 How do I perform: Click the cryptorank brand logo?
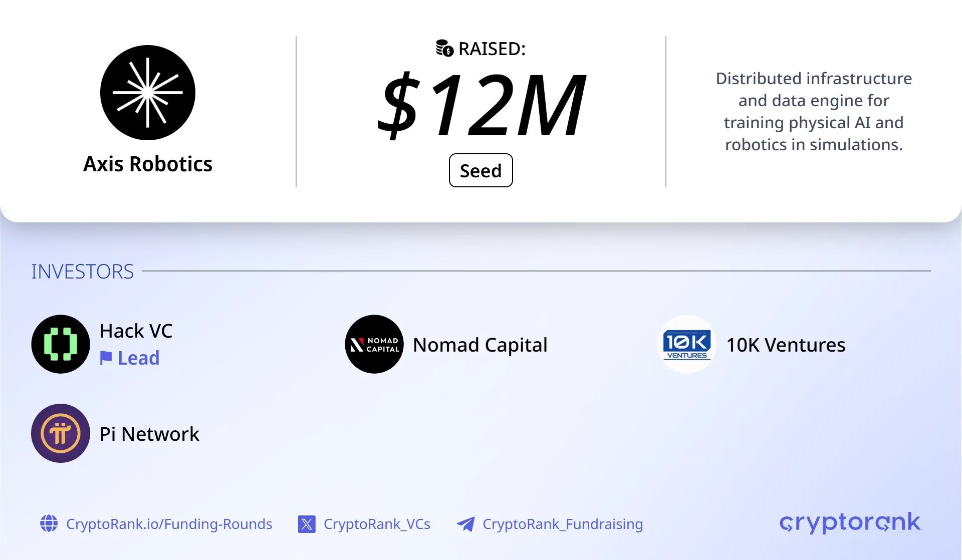click(x=850, y=522)
